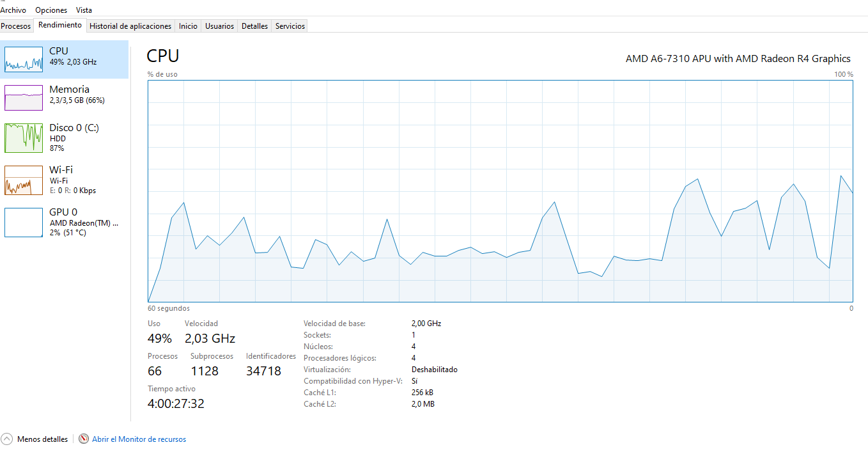Switch to the Procesos tab
Image resolution: width=868 pixels, height=454 pixels.
(16, 26)
